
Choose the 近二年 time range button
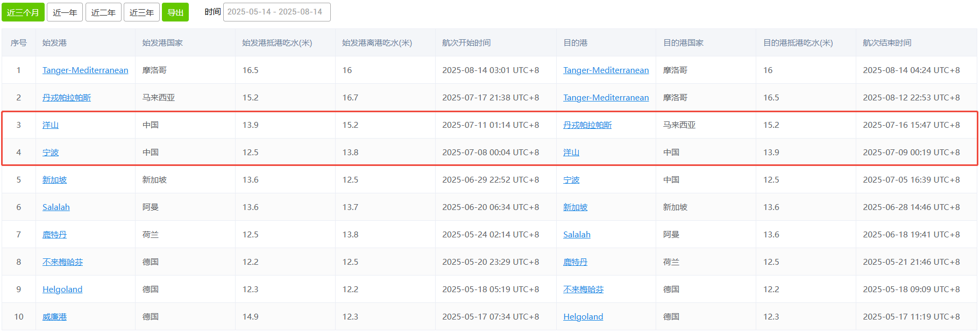click(103, 12)
